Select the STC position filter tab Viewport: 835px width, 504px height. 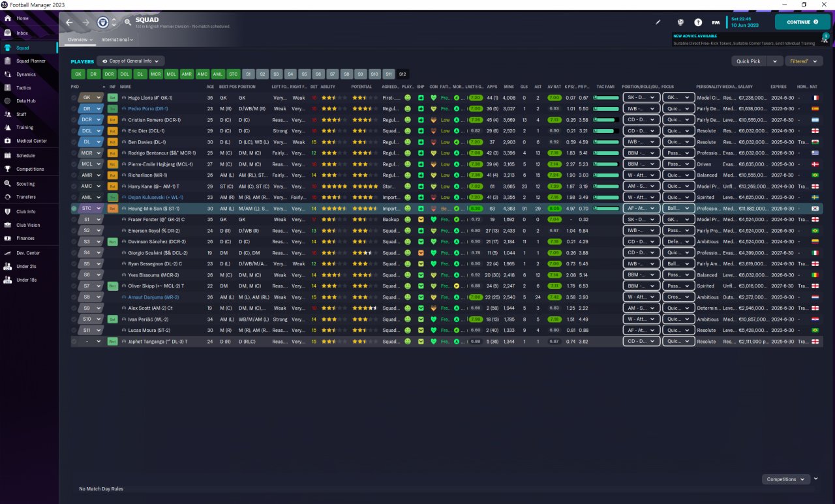click(x=234, y=74)
